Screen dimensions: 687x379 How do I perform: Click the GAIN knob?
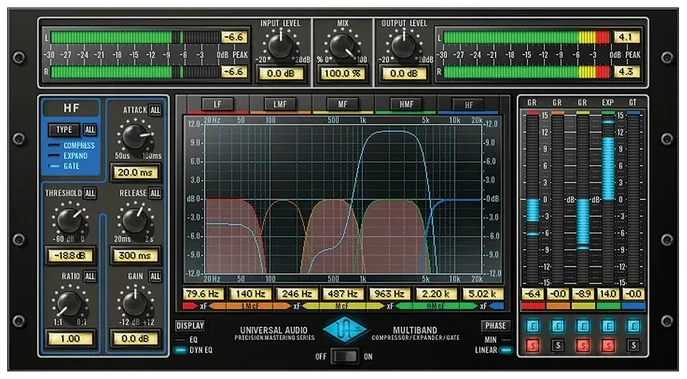point(135,304)
